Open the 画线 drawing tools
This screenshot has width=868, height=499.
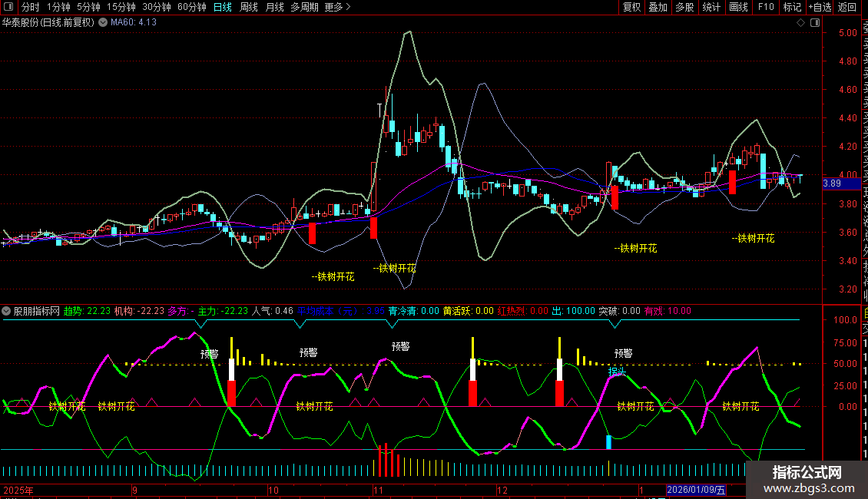[x=738, y=8]
